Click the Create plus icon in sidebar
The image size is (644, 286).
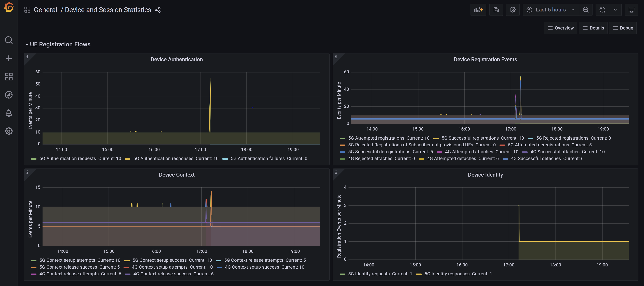click(9, 58)
